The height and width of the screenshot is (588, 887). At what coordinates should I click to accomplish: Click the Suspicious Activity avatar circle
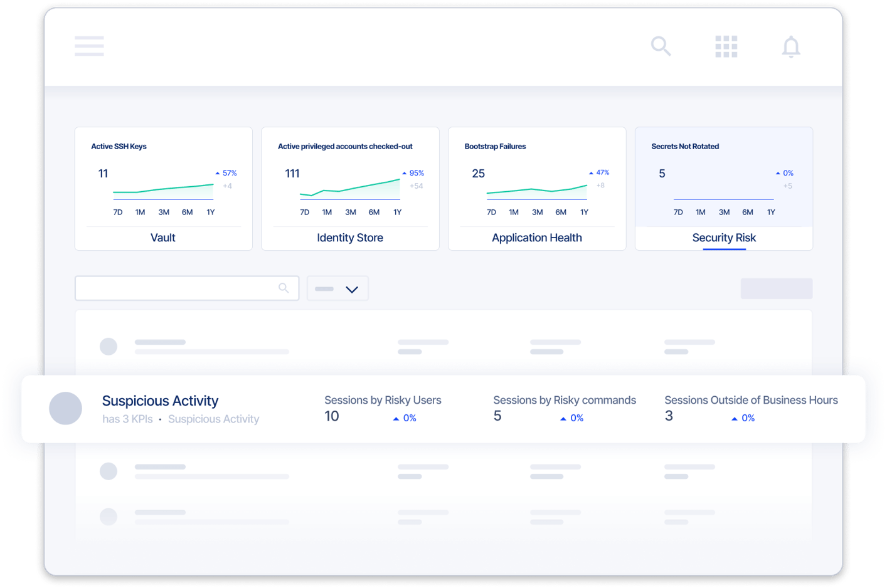point(65,409)
